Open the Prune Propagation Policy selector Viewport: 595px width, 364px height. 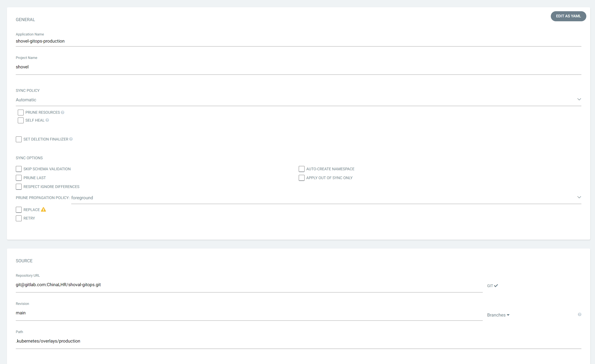click(579, 197)
